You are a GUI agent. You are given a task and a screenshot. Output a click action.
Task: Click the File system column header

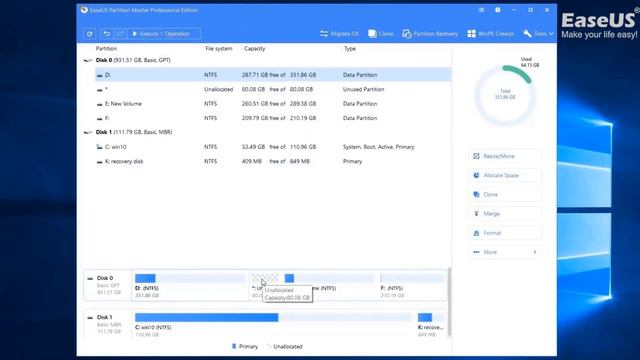218,49
